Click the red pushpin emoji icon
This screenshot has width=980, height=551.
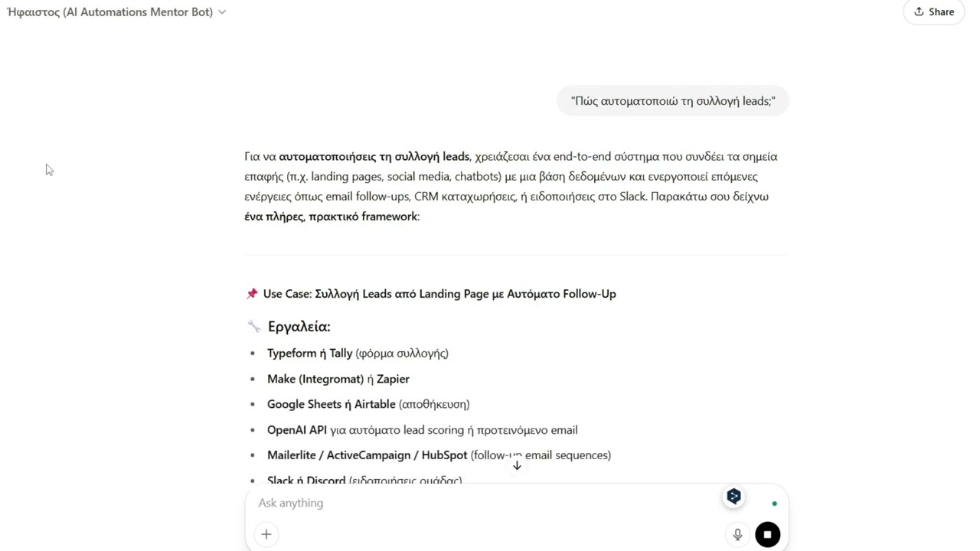(x=252, y=294)
